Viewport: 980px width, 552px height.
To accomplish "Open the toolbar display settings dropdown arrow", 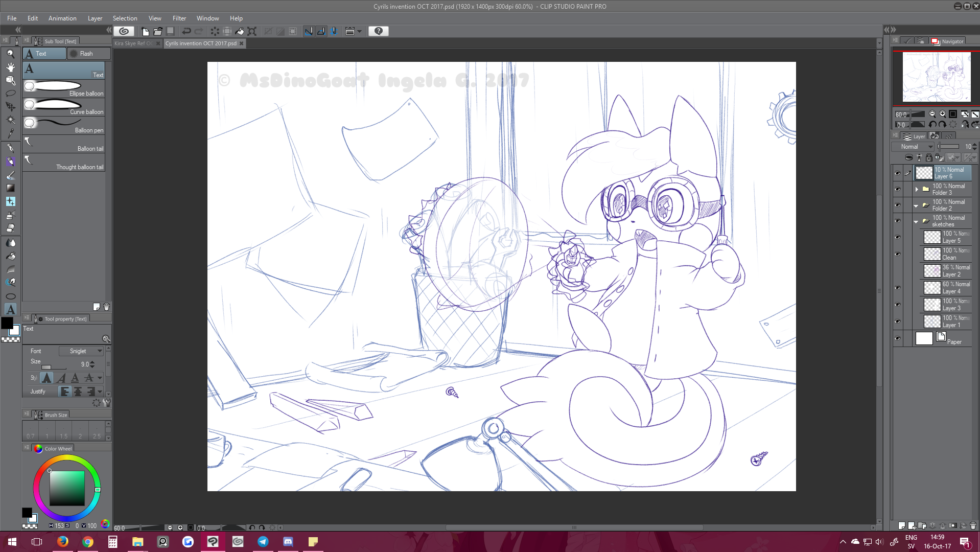I will pos(360,32).
